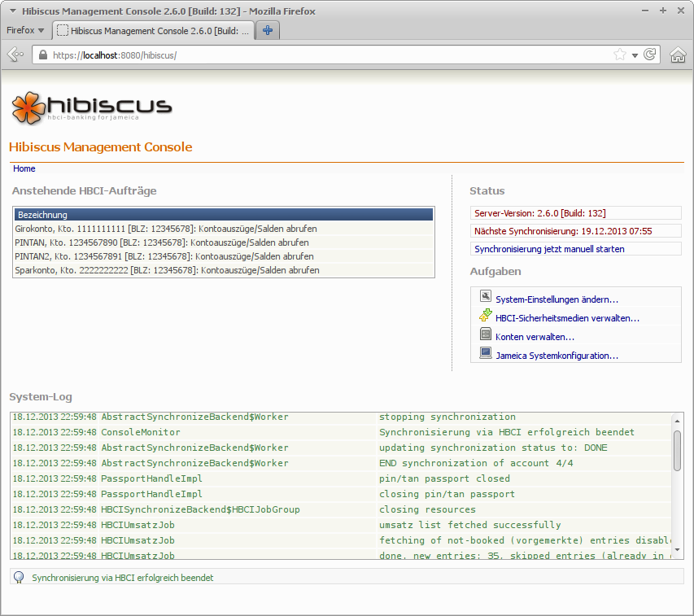Click the icon beside Konten verwalten
The height and width of the screenshot is (616, 694).
pos(486,334)
